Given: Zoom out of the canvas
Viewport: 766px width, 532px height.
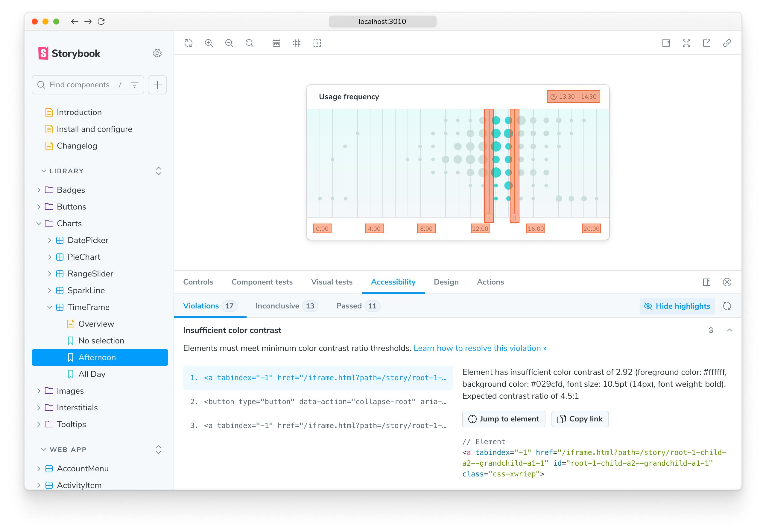Looking at the screenshot, I should [229, 43].
